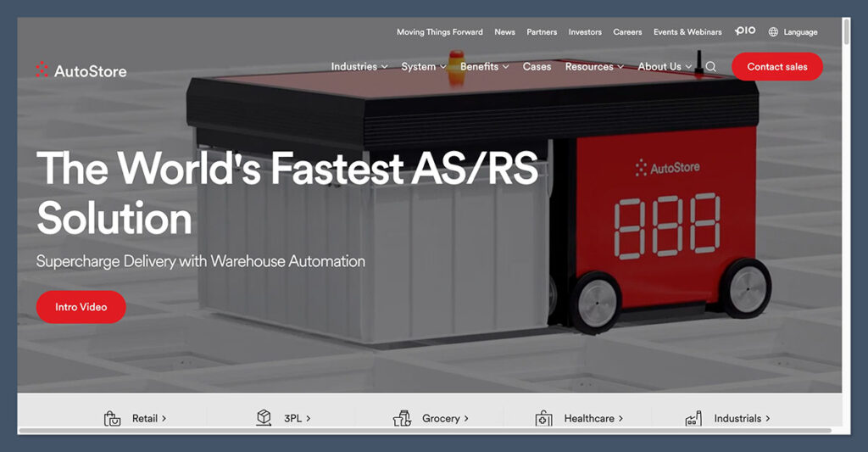Screen dimensions: 868x452
Task: Go to the Investors page
Action: [585, 32]
